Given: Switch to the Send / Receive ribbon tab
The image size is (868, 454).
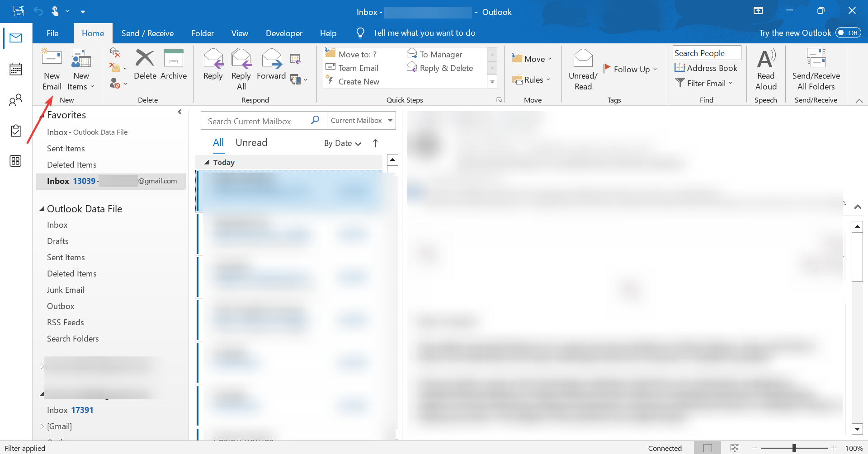Looking at the screenshot, I should point(147,33).
